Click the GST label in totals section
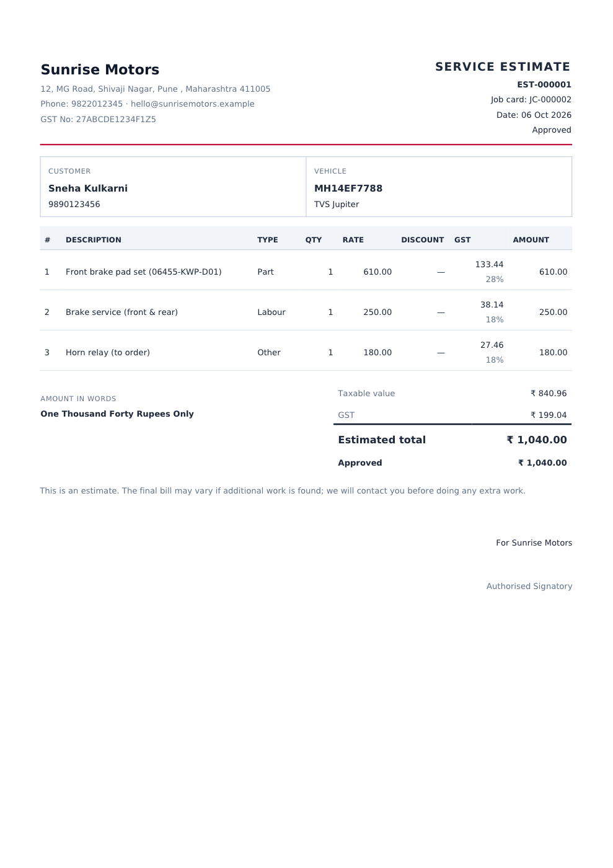Viewport: 613px width, 868px height. point(346,415)
